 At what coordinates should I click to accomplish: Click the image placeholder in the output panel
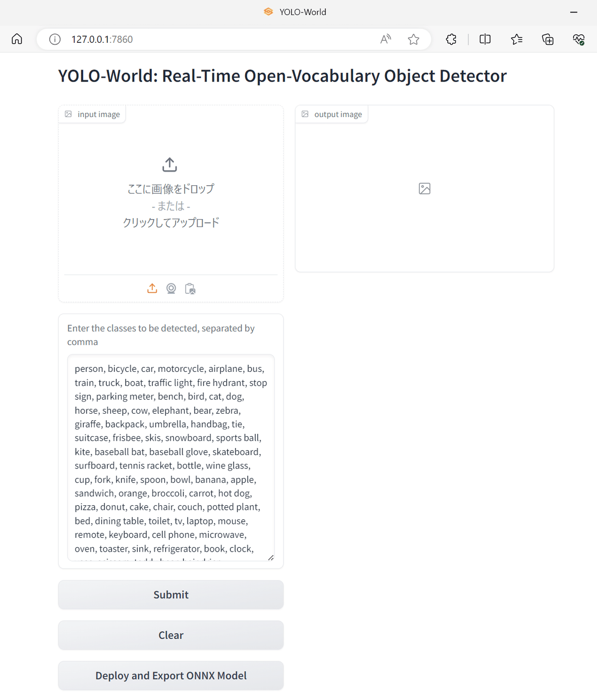pyautogui.click(x=424, y=188)
